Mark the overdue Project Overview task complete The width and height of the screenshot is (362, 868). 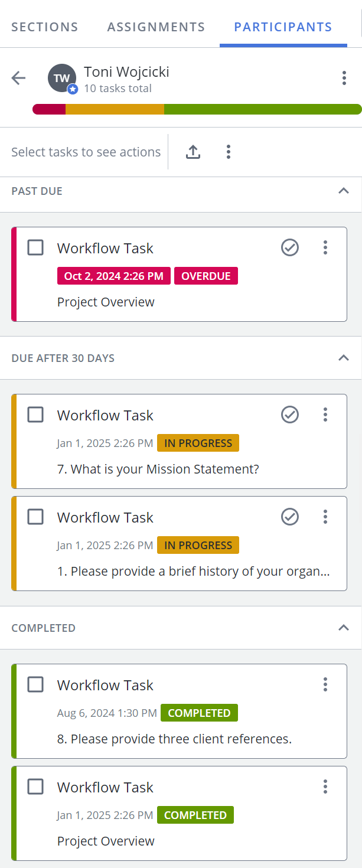[x=290, y=247]
